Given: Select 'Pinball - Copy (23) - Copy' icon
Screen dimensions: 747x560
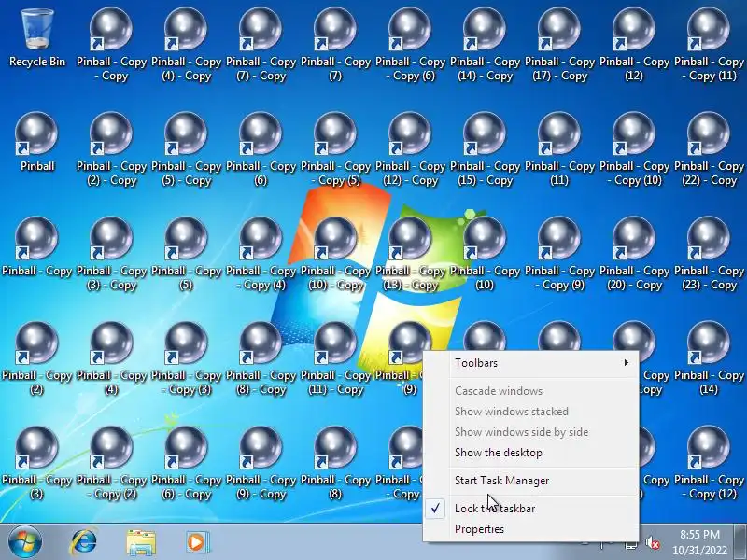Looking at the screenshot, I should point(710,253).
